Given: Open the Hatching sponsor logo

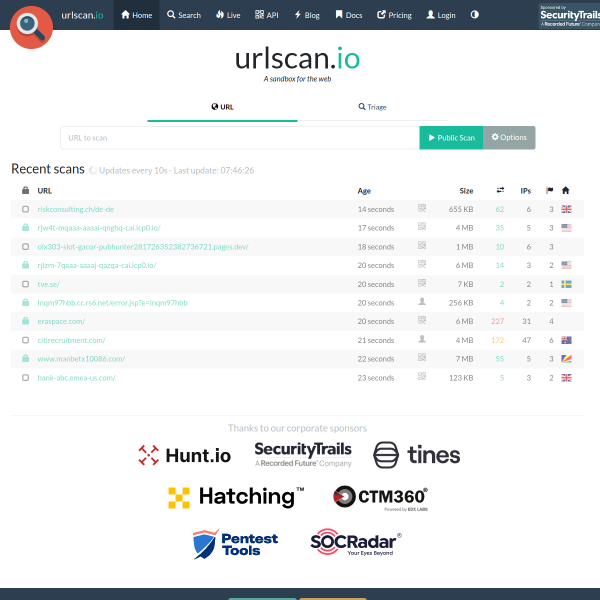Looking at the screenshot, I should pos(236,497).
